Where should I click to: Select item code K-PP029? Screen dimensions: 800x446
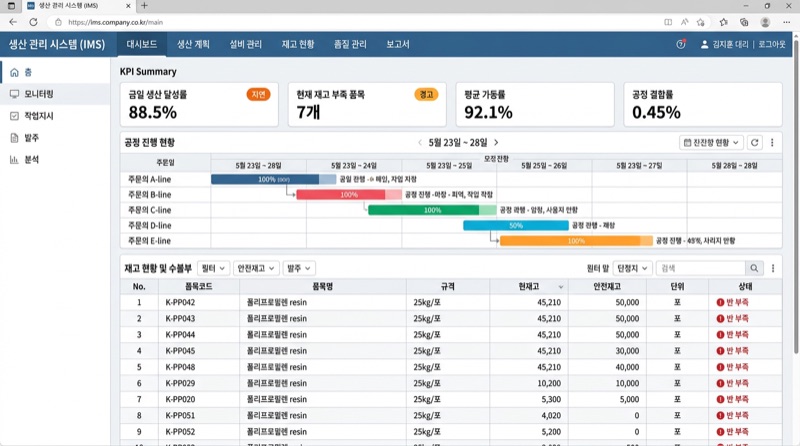pos(180,383)
